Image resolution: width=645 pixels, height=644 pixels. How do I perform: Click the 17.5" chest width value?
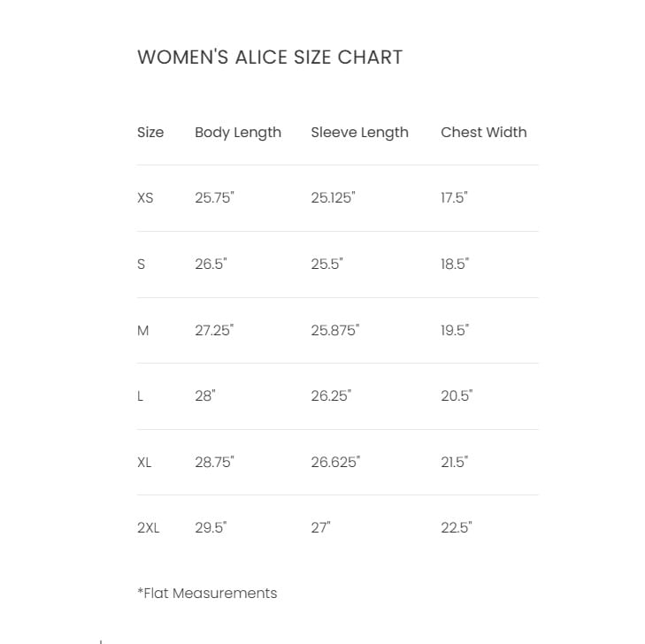coord(454,198)
